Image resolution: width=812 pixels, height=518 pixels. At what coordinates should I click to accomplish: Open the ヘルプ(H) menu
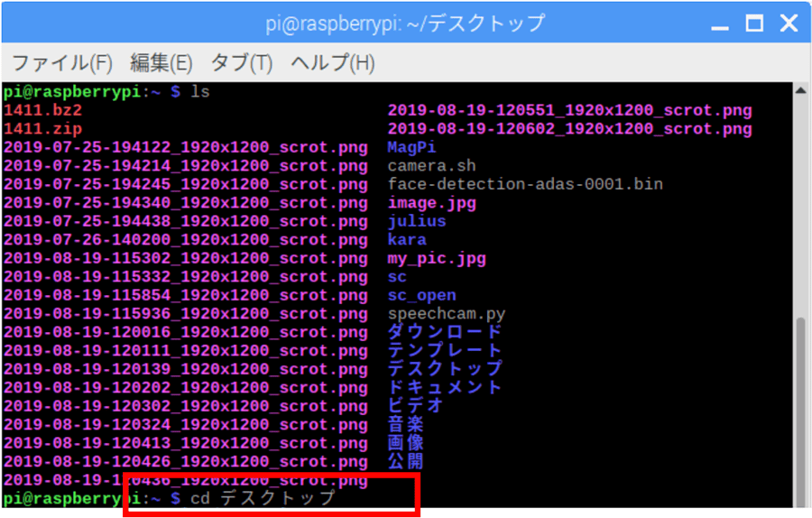click(x=333, y=63)
